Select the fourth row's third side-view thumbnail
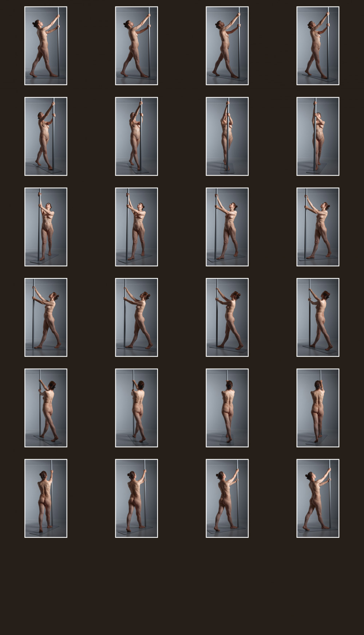This screenshot has height=635, width=364. [x=227, y=317]
